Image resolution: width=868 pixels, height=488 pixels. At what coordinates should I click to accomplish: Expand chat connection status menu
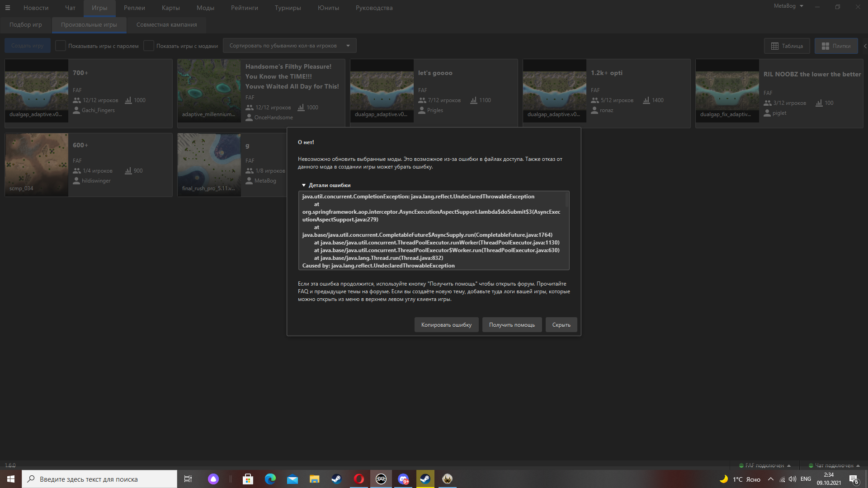coord(858,465)
